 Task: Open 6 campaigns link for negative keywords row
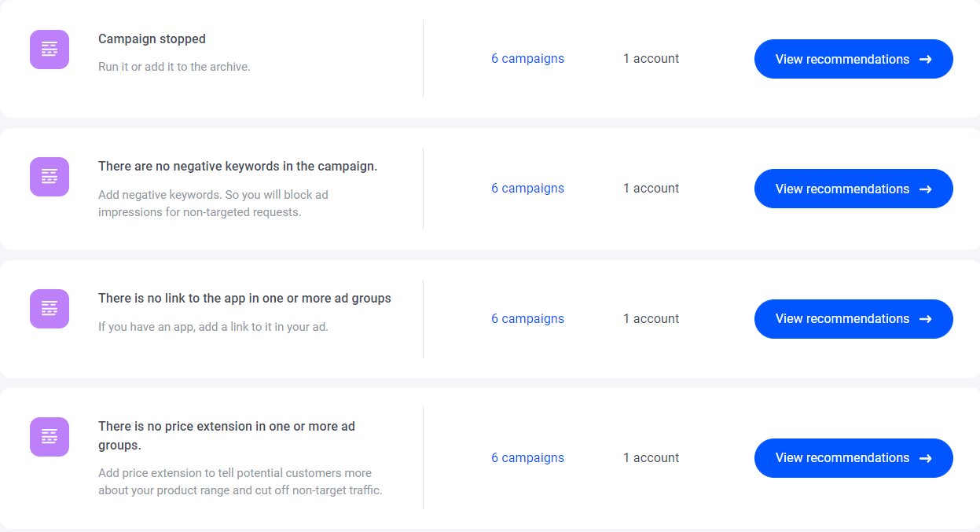coord(527,189)
